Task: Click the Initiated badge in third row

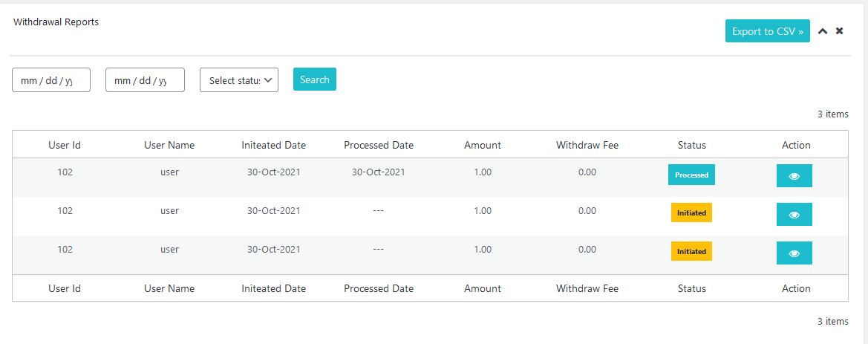Action: click(691, 251)
